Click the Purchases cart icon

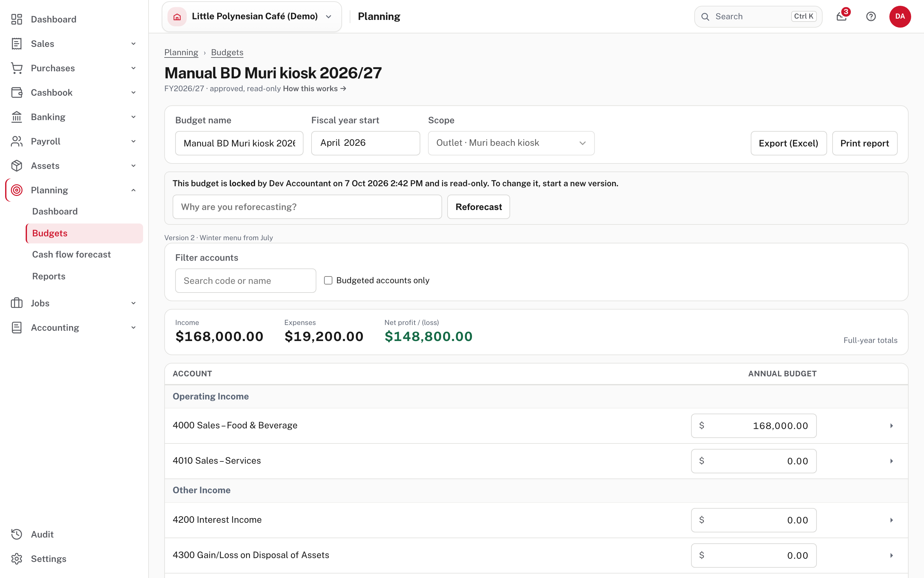point(16,68)
